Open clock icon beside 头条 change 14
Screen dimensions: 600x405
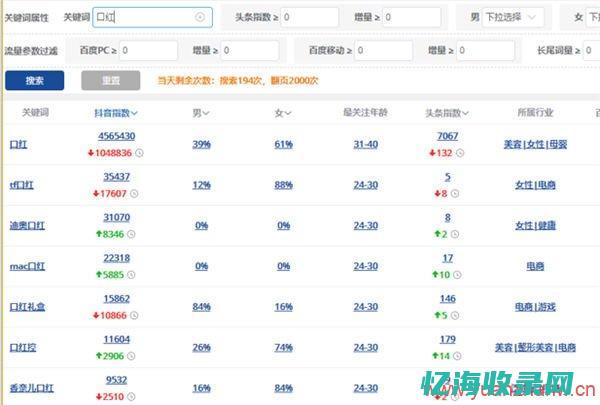(x=457, y=356)
